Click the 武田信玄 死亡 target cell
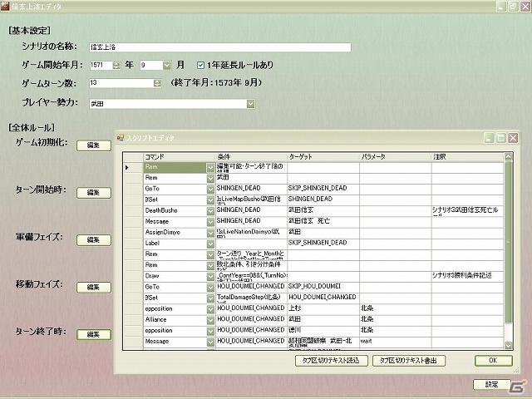Viewport: 532px width, 399px height. 323,221
